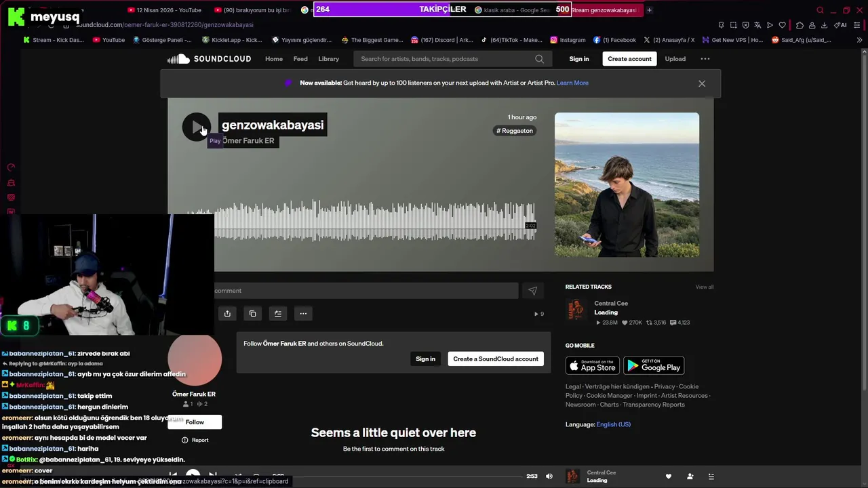Open the track artwork image
The height and width of the screenshot is (488, 868).
627,184
